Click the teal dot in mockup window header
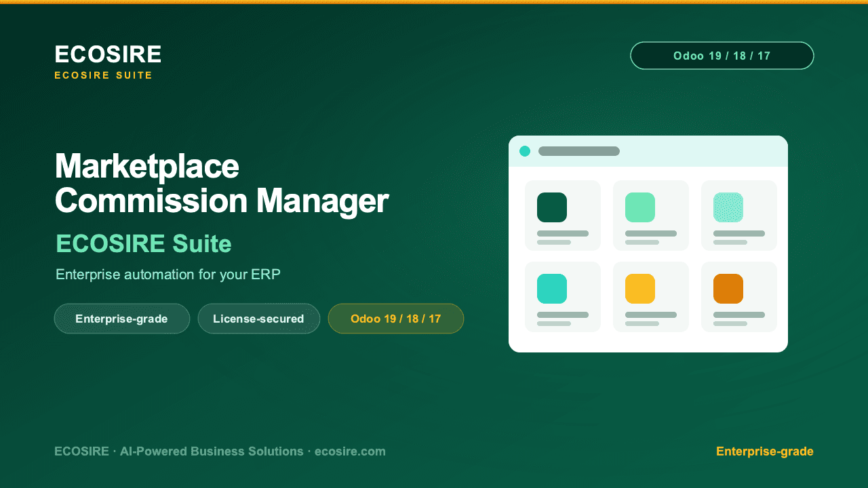This screenshot has height=488, width=868. (x=525, y=151)
